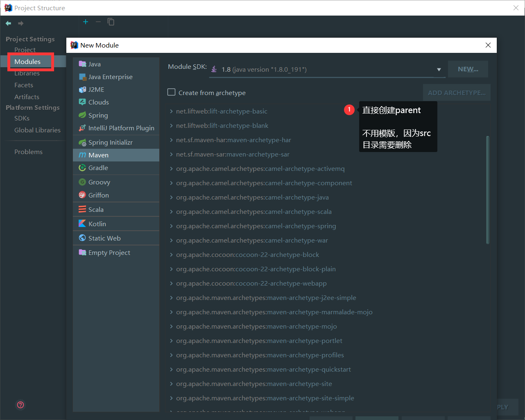
Task: Open the Module SDK dropdown
Action: [x=439, y=70]
